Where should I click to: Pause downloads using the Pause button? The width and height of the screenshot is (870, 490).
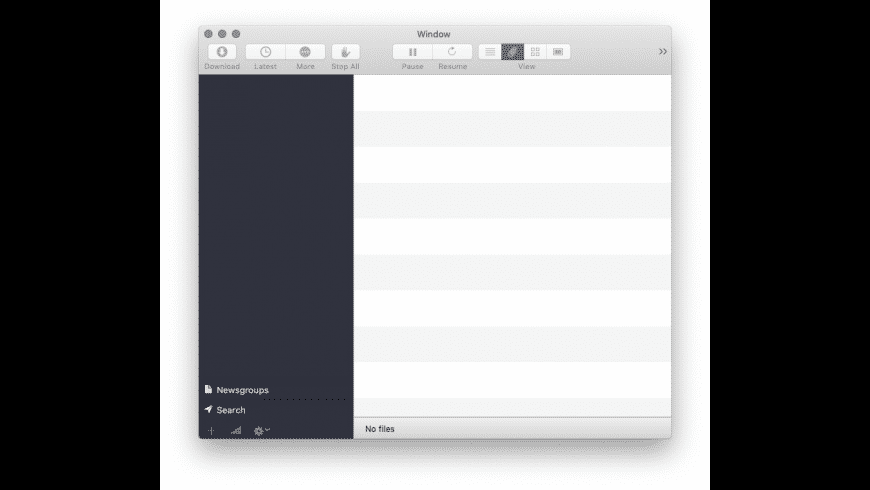point(412,52)
